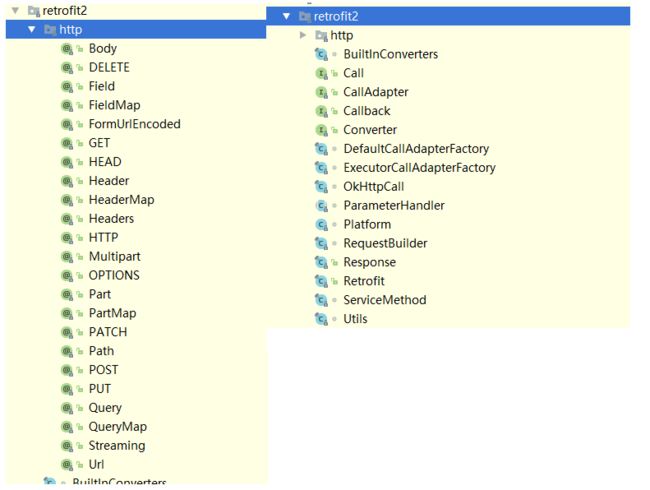Click the abstract class icon beside ParameterHandler
Image resolution: width=650 pixels, height=490 pixels.
(x=322, y=206)
